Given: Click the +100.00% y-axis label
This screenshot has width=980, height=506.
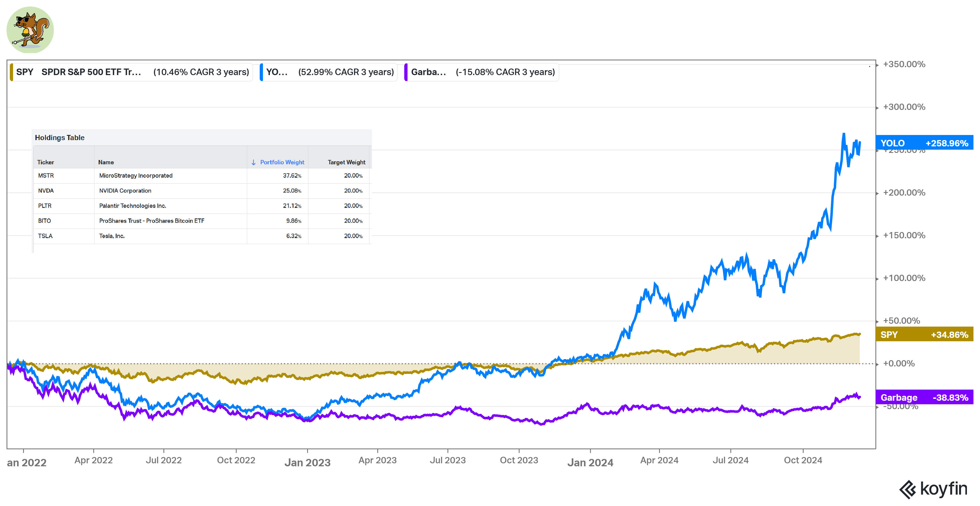Looking at the screenshot, I should pos(904,278).
